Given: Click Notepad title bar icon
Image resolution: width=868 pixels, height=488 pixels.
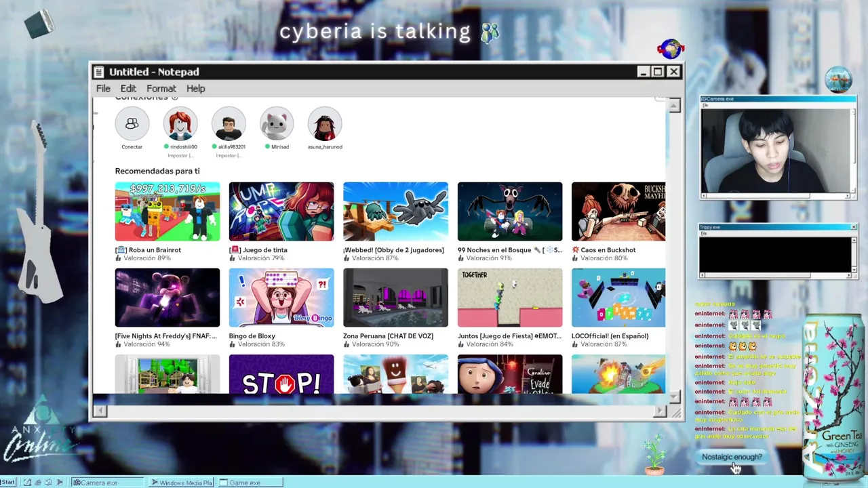Looking at the screenshot, I should [x=99, y=72].
